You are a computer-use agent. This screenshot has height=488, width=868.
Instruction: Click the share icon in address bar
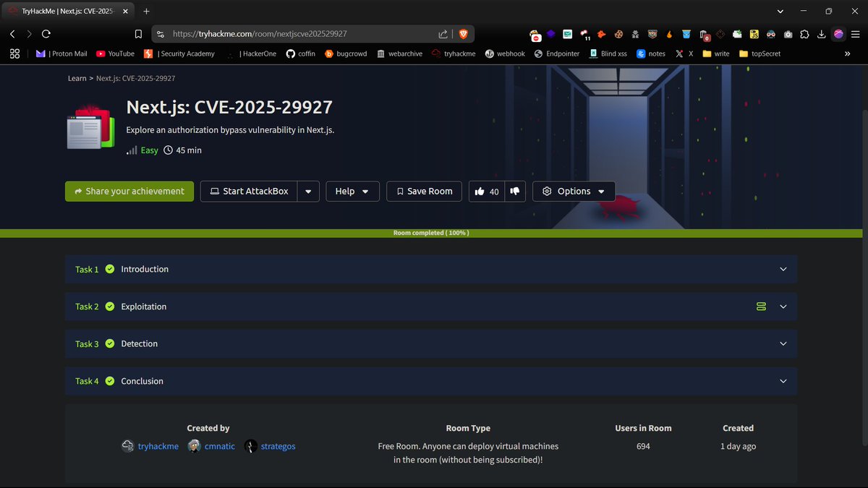point(443,34)
